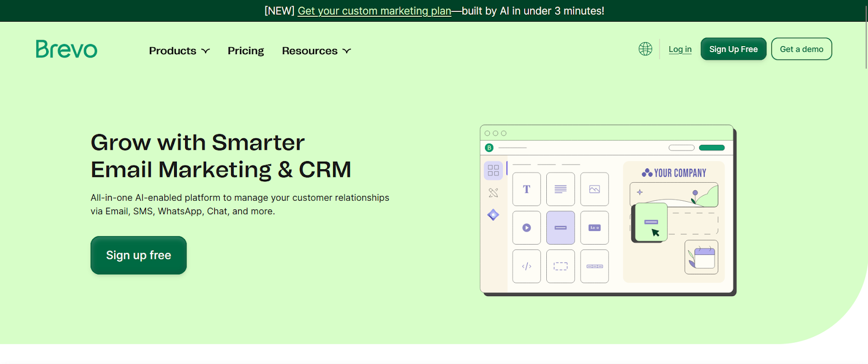
Task: Click the Get a demo button
Action: click(801, 49)
